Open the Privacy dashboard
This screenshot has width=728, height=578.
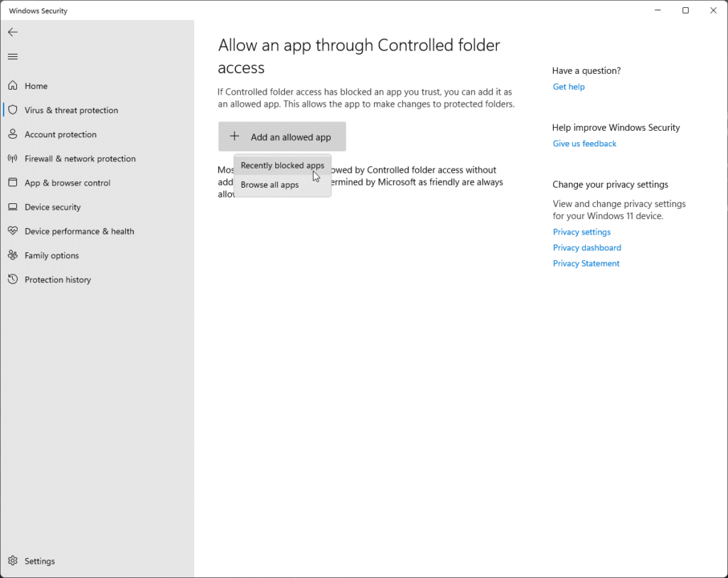[x=587, y=247]
